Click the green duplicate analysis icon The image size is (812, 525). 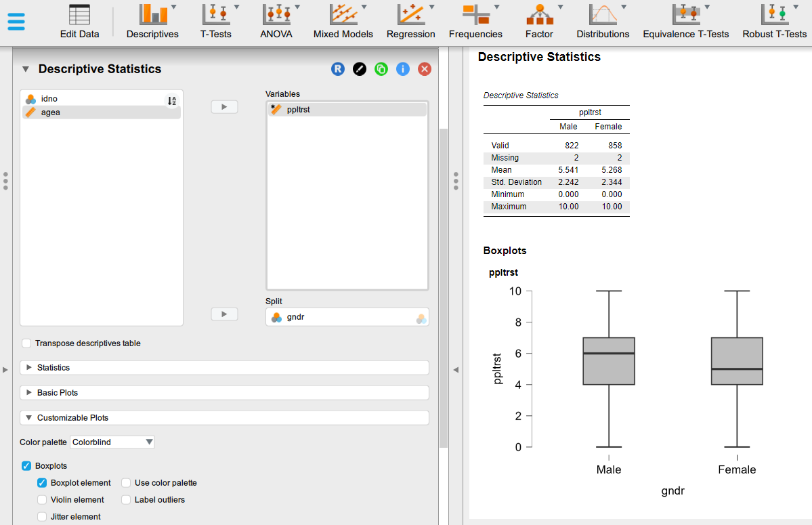coord(381,69)
